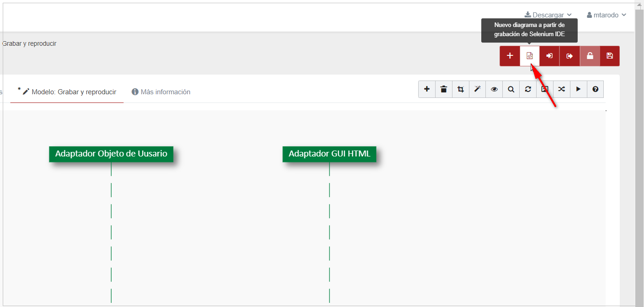The image size is (644, 307).
Task: Click the red plus new diagram button
Action: pos(510,56)
